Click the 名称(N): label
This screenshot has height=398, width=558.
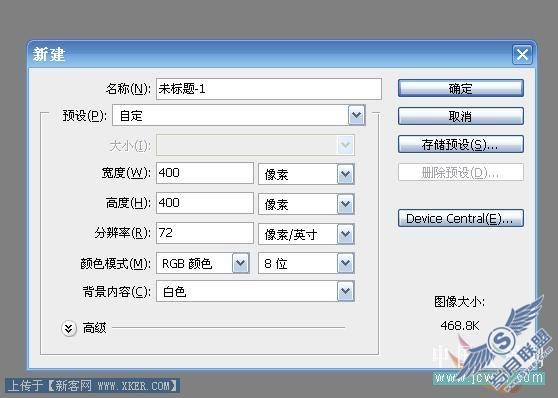(128, 89)
